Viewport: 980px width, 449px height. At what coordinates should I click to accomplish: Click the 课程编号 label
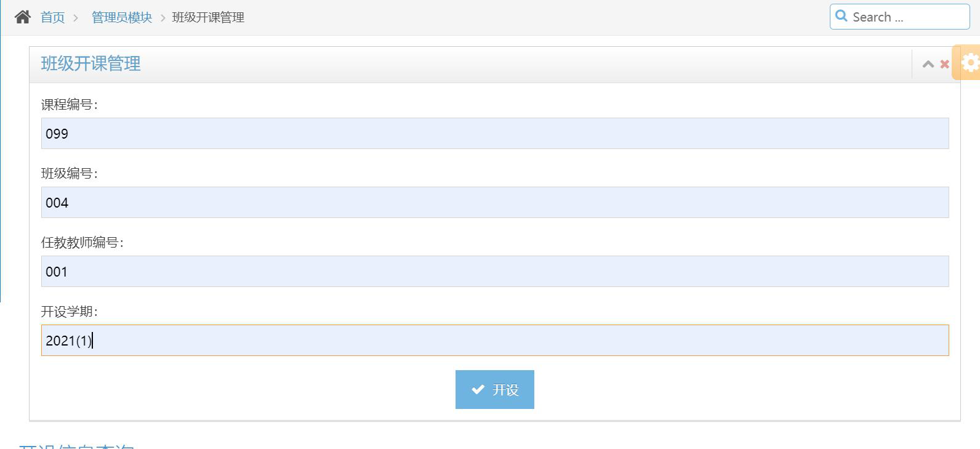click(69, 105)
